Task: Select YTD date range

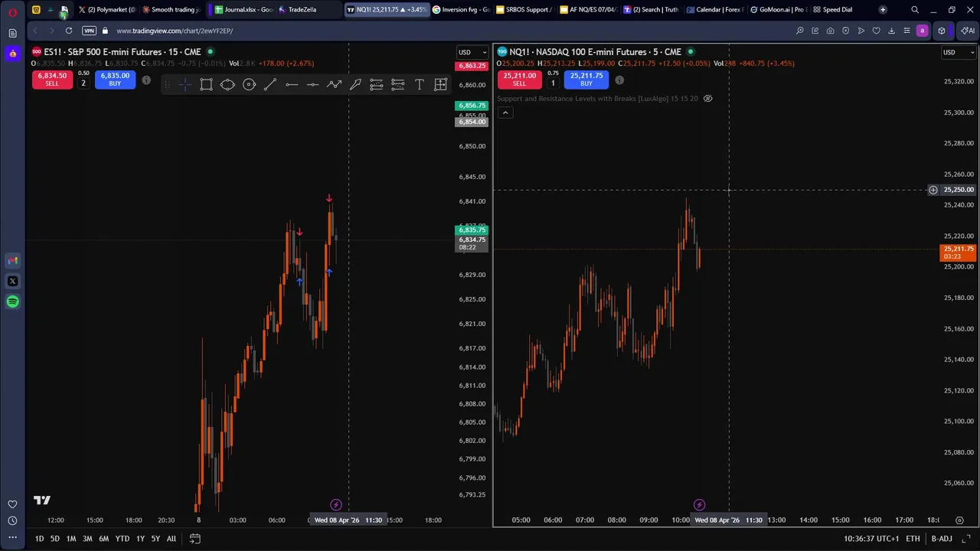Action: (122, 539)
